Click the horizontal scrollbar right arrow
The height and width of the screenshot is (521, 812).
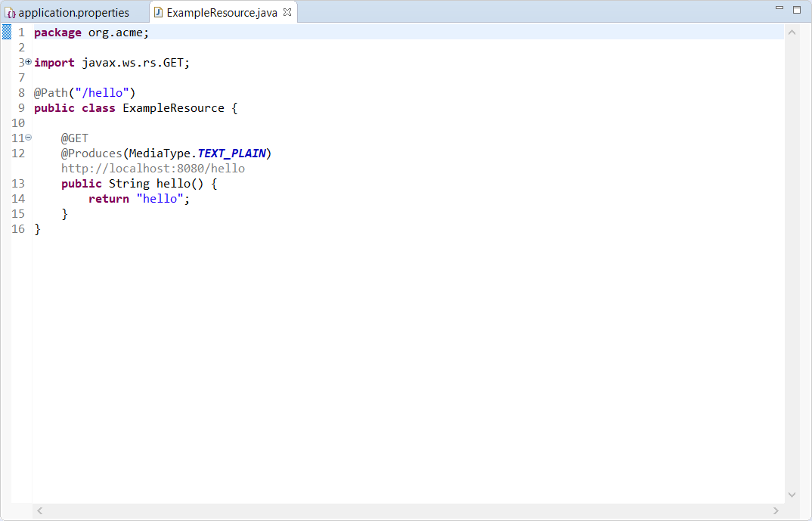coord(776,511)
